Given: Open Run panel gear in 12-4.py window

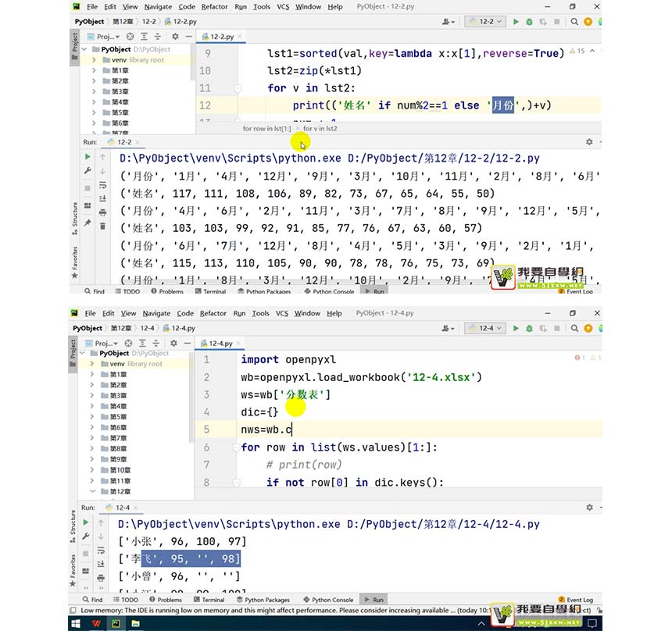Looking at the screenshot, I should [589, 507].
